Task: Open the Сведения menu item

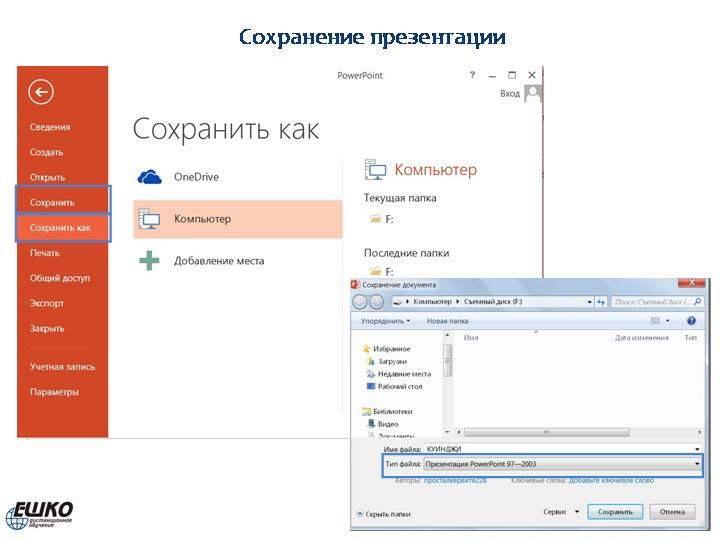Action: click(x=50, y=127)
